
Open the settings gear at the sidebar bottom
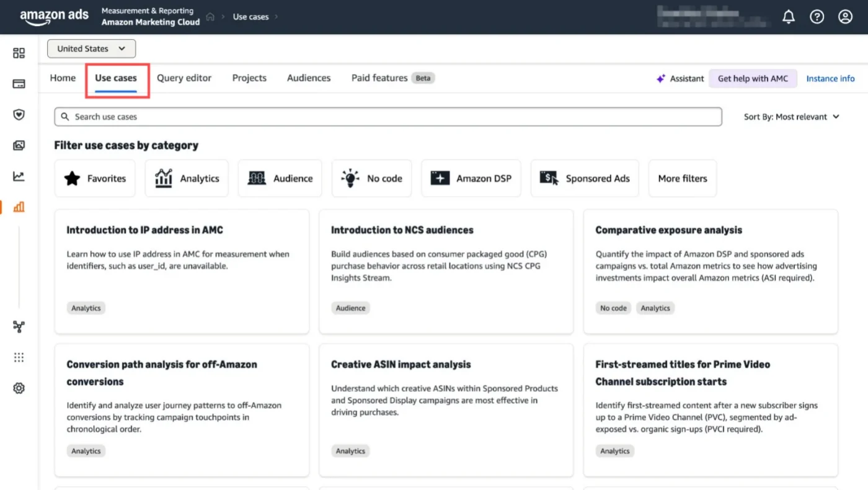(19, 388)
